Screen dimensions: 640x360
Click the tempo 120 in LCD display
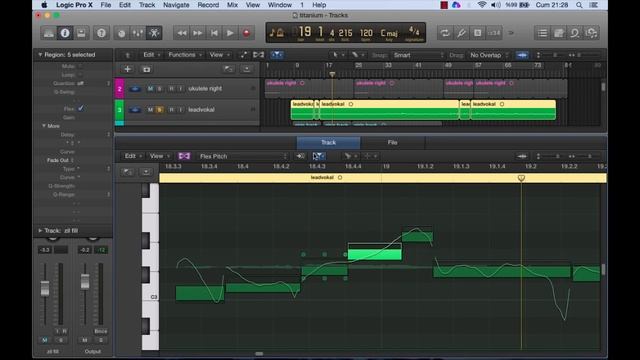click(x=366, y=33)
